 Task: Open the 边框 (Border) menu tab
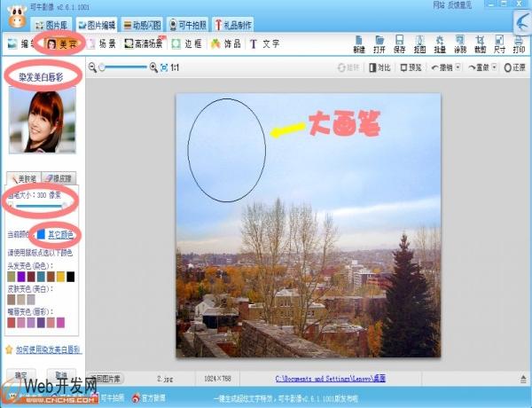186,43
